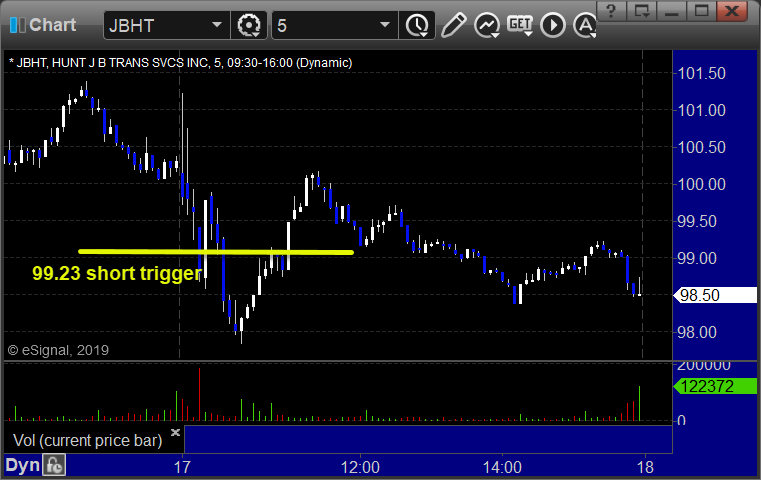
Task: Close the chart window
Action: tap(732, 11)
